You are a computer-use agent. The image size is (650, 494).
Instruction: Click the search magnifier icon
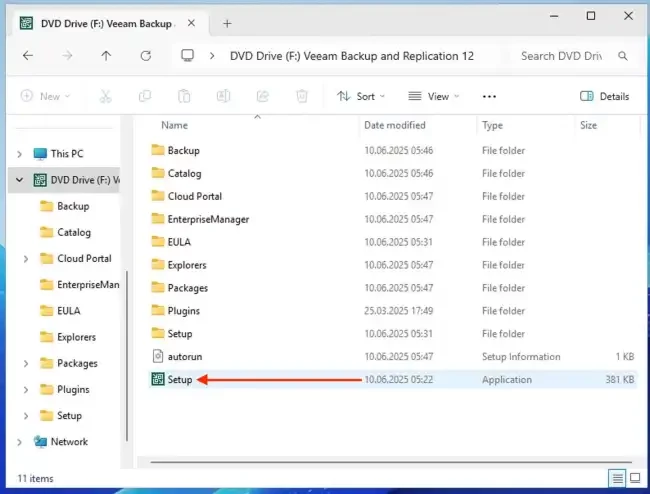pos(623,56)
